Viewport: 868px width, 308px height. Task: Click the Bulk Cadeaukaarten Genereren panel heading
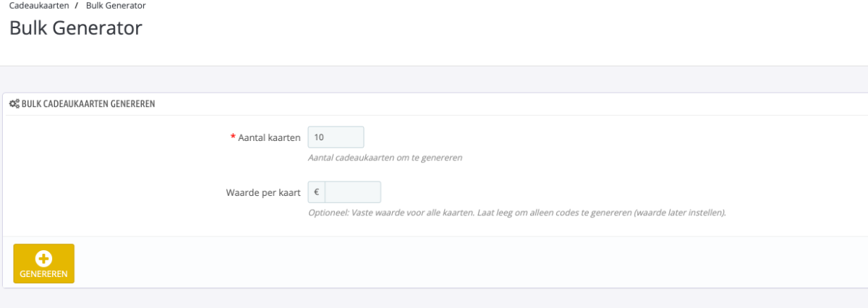pos(88,104)
